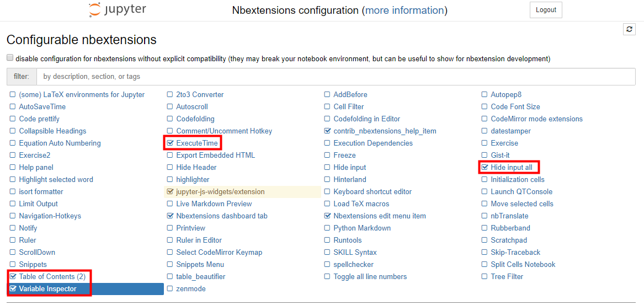This screenshot has width=644, height=305.
Task: Select contrib_nbextensions_help_item extension
Action: 385,131
